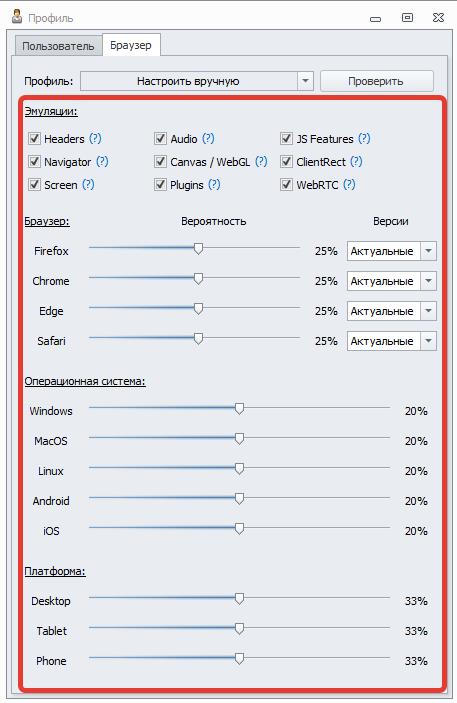Uncheck the Headers emulation checkbox
Image resolution: width=457 pixels, height=703 pixels.
pos(35,139)
